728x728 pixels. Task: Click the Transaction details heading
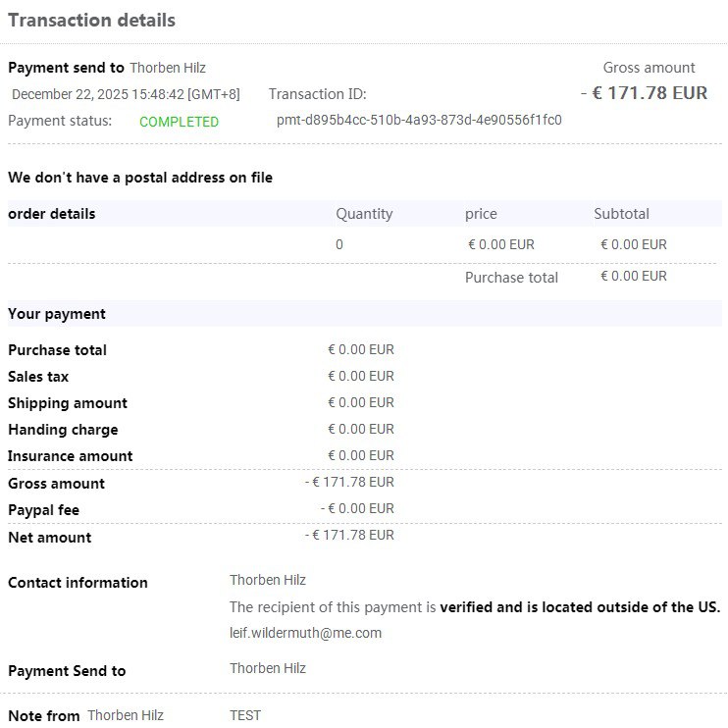92,20
